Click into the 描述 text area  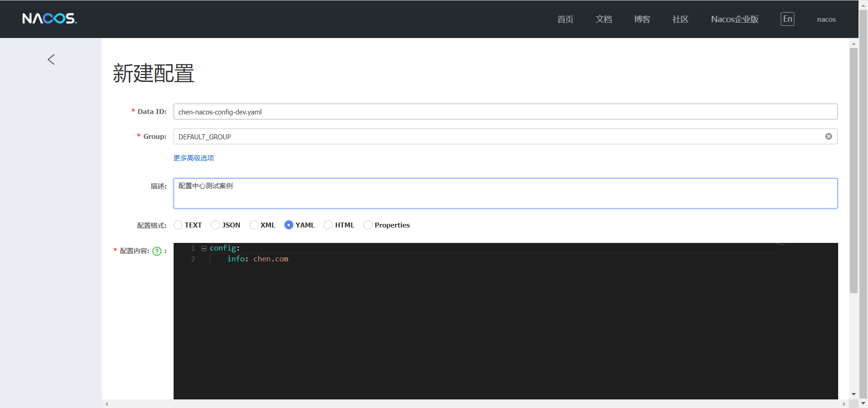pos(505,193)
